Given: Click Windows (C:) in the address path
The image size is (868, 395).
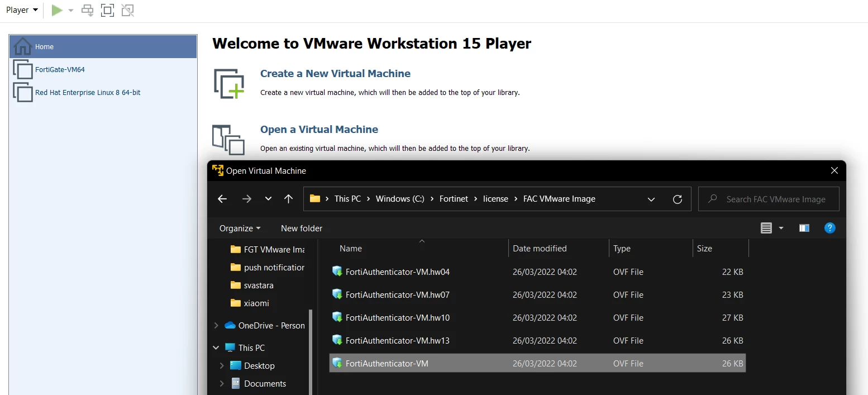Looking at the screenshot, I should click(x=400, y=199).
